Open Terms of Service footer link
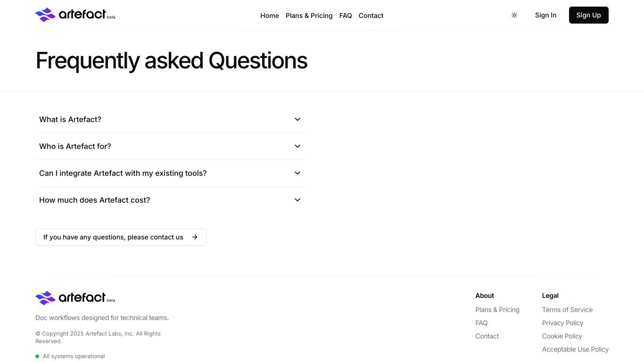 coord(567,310)
